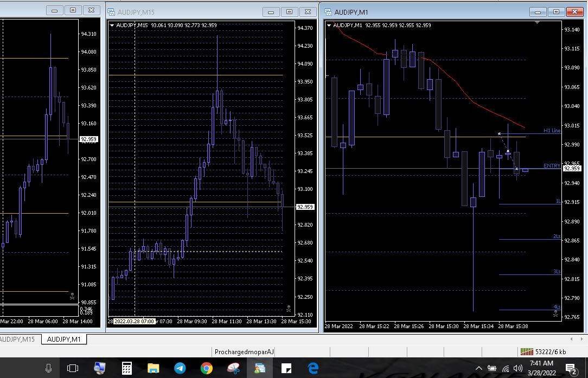Click the microphone icon on the taskbar

point(48,368)
